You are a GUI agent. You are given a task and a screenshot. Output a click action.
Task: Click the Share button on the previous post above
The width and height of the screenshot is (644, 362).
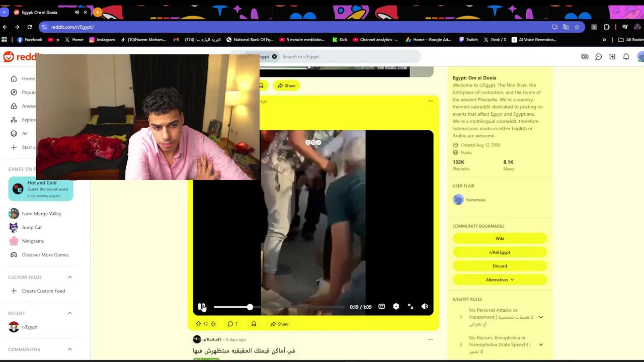click(x=286, y=85)
